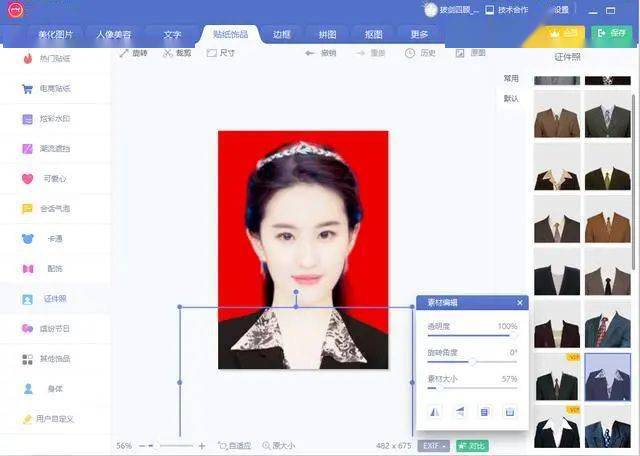The height and width of the screenshot is (456, 640).
Task: Expand the EXIF dropdown
Action: (x=434, y=446)
